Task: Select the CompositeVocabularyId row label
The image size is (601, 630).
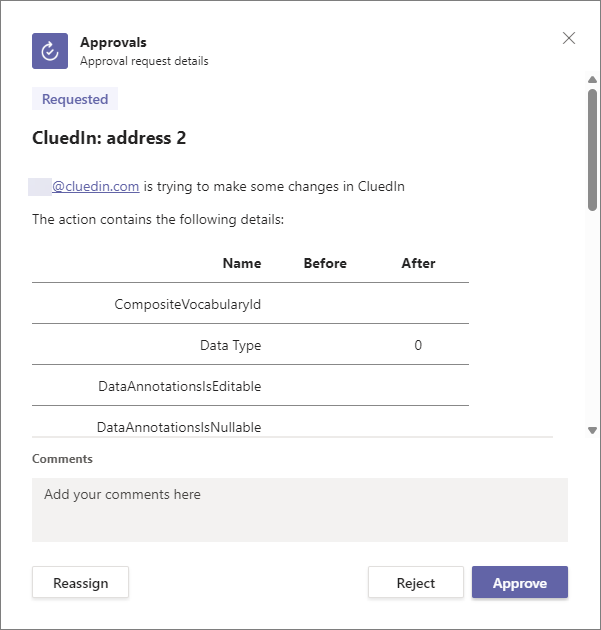Action: [x=188, y=304]
